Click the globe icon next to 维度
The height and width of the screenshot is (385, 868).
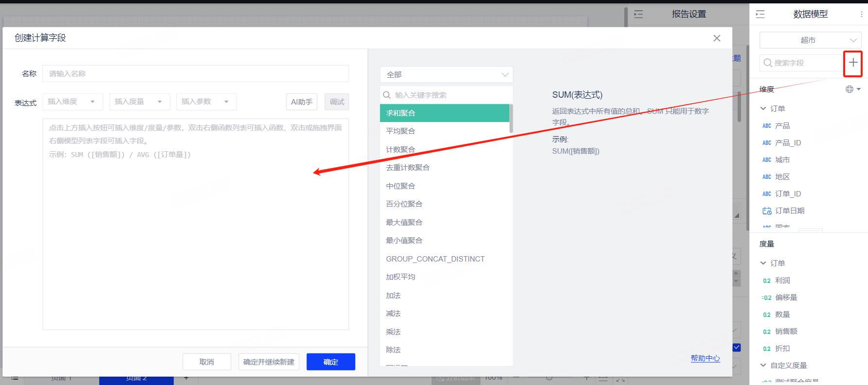[850, 89]
